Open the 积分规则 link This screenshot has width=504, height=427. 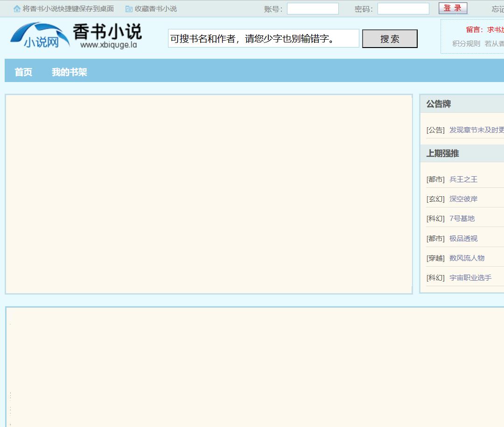tap(466, 44)
